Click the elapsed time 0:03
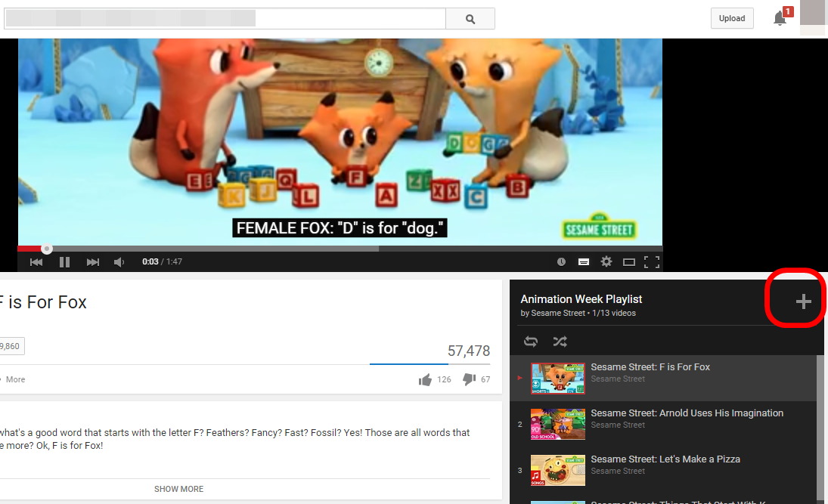Screen dimensions: 828x504 150,261
